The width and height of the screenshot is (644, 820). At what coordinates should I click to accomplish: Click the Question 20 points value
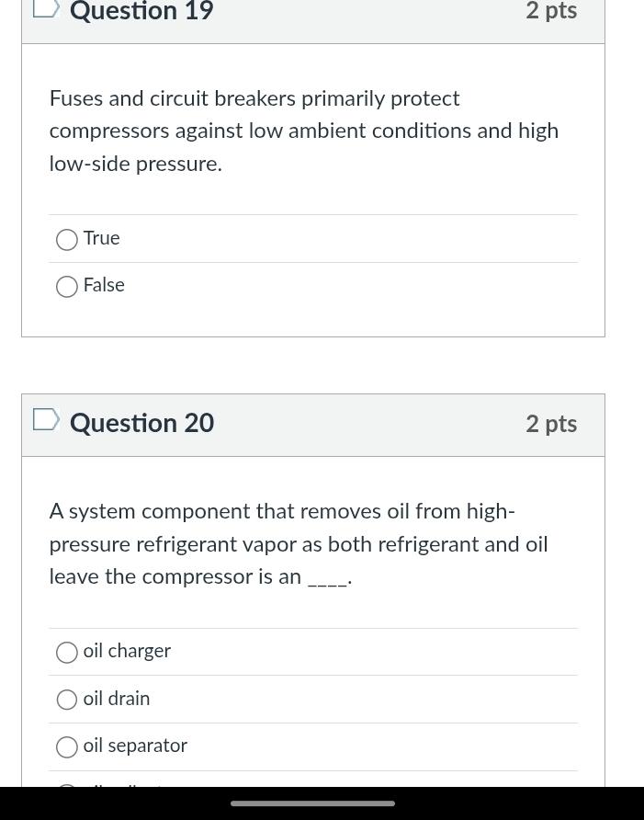(551, 424)
